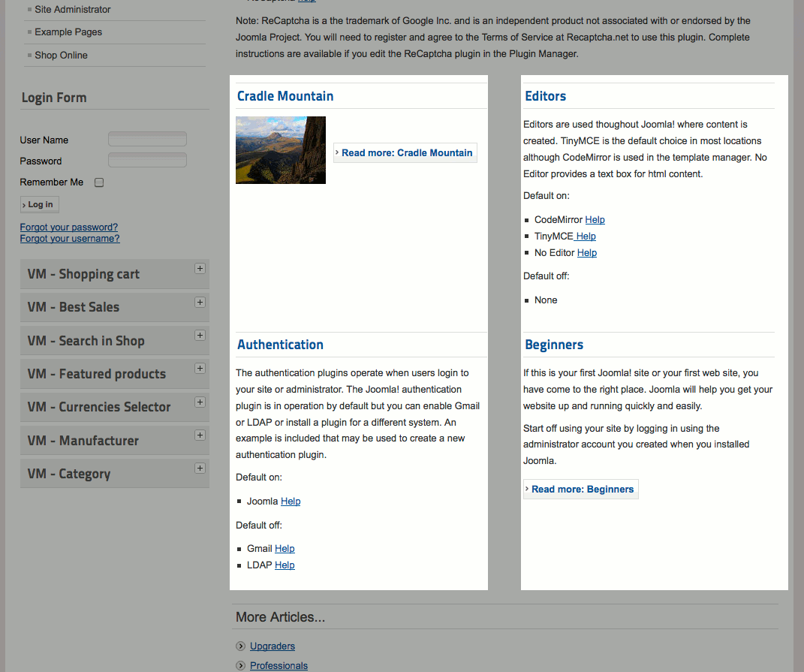Open the CodeMirror Help link
This screenshot has width=804, height=672.
595,219
